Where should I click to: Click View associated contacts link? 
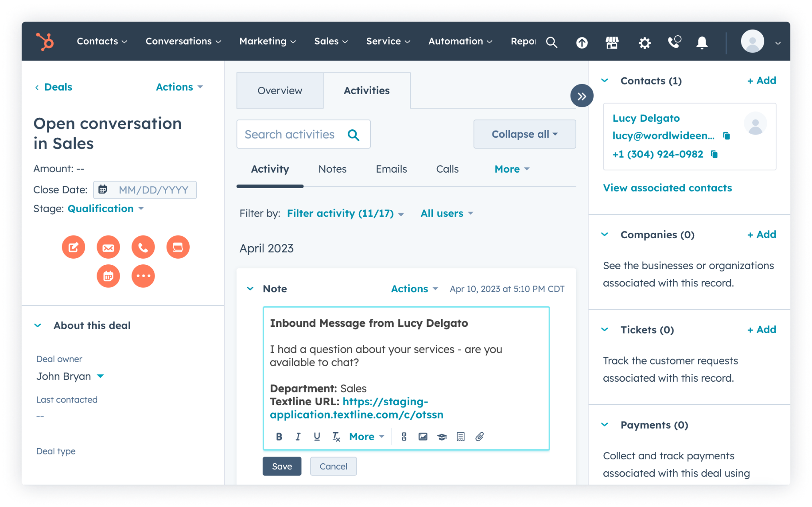(x=667, y=187)
